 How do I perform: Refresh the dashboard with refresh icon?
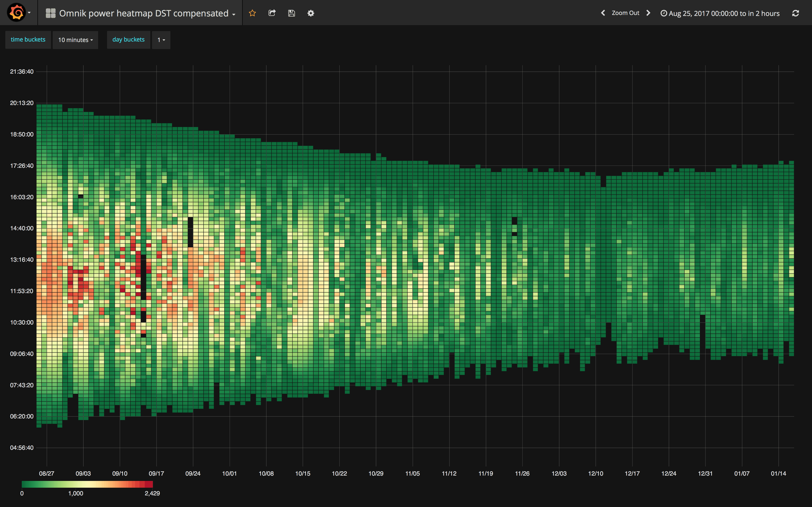(795, 13)
